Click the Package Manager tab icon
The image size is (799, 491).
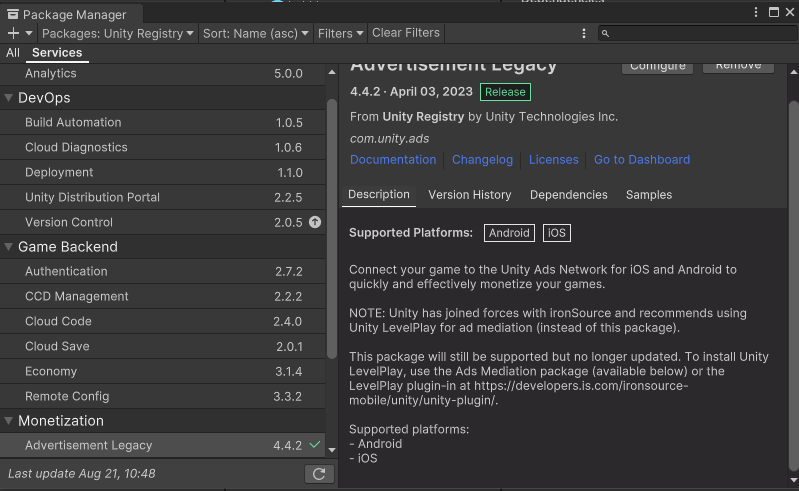click(x=13, y=14)
